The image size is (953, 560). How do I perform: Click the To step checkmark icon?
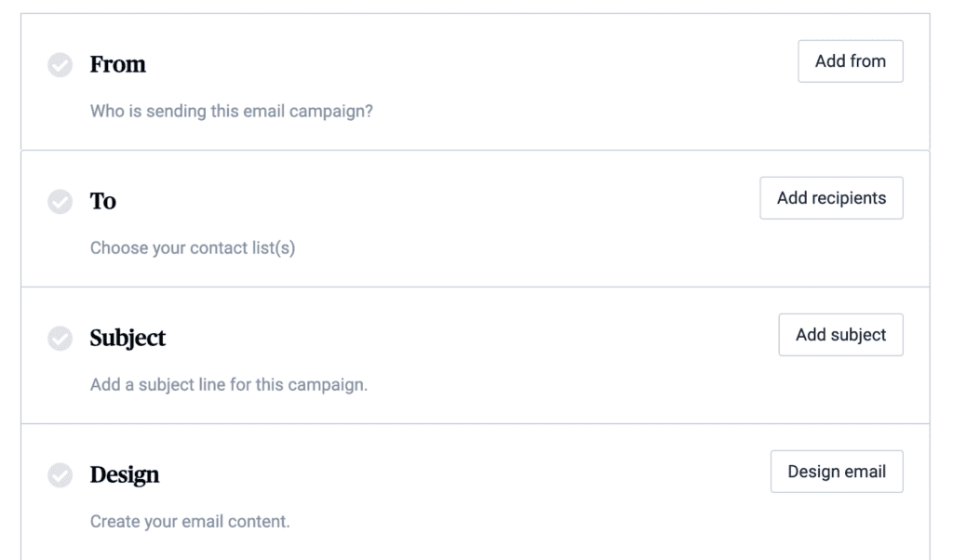pos(60,201)
